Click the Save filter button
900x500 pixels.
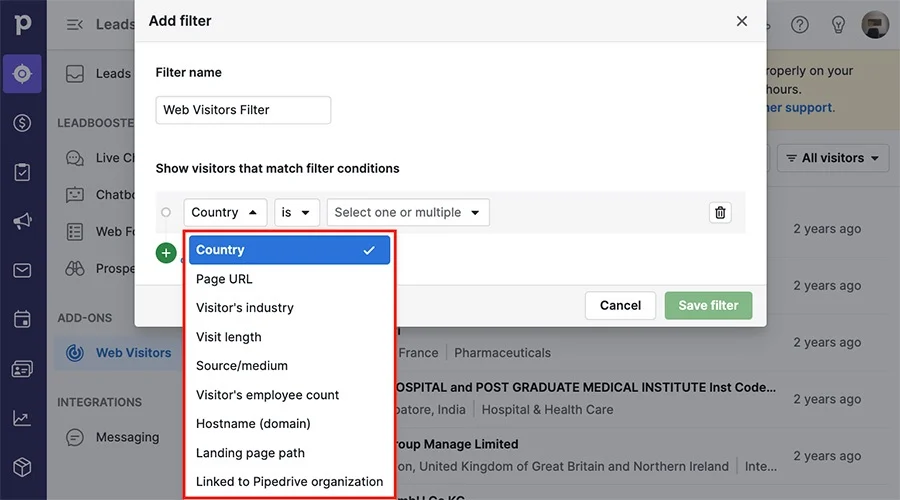[x=708, y=305]
